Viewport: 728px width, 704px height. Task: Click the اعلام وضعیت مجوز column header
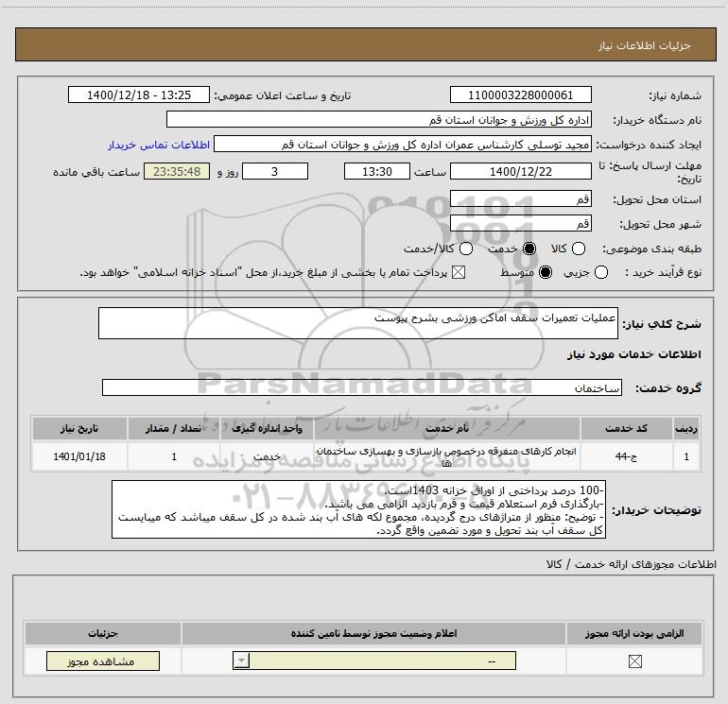(373, 633)
